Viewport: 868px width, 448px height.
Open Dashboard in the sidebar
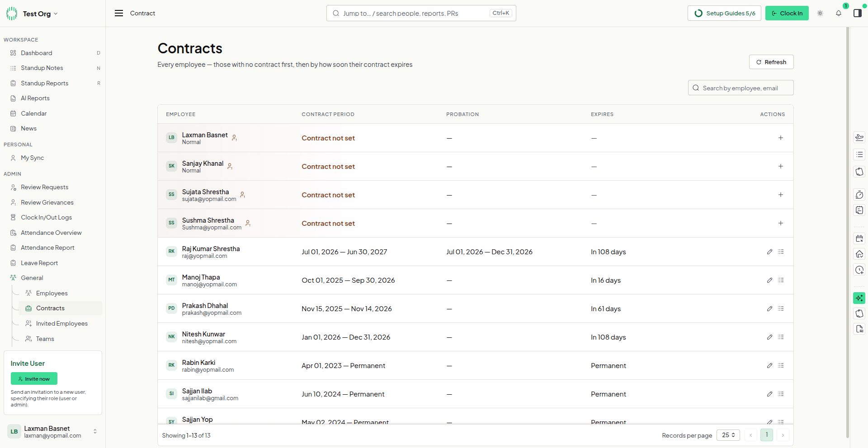tap(53, 53)
